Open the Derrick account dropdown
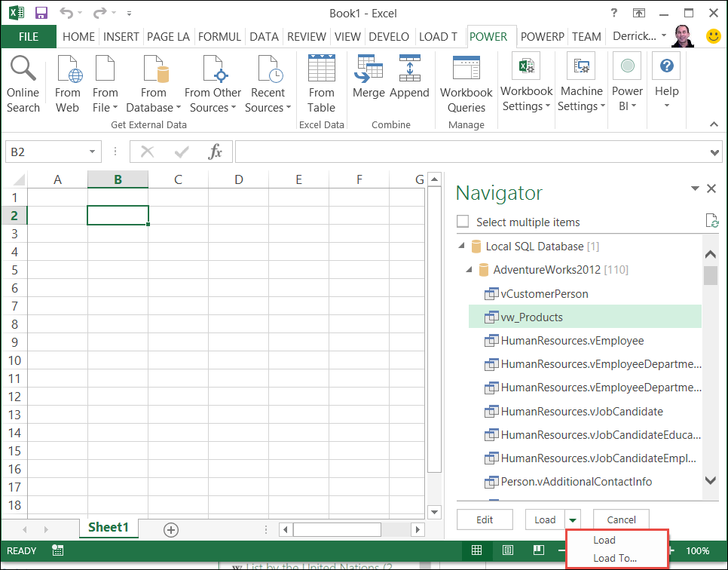The image size is (728, 570). coord(664,35)
